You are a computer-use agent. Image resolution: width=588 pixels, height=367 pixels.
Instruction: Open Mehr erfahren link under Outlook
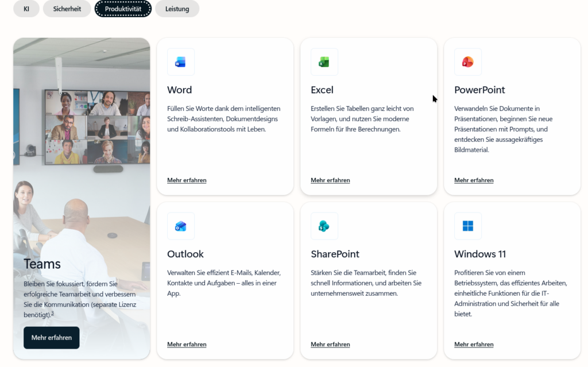coord(187,345)
